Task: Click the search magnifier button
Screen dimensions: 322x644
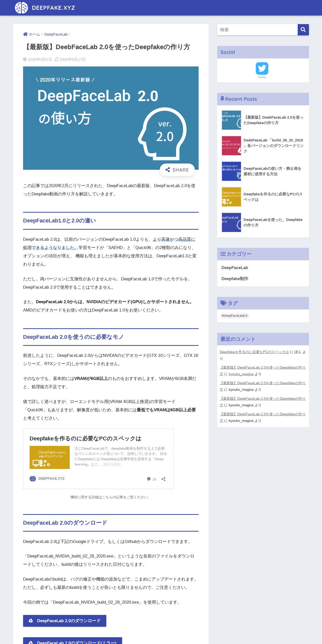Action: coord(303,30)
